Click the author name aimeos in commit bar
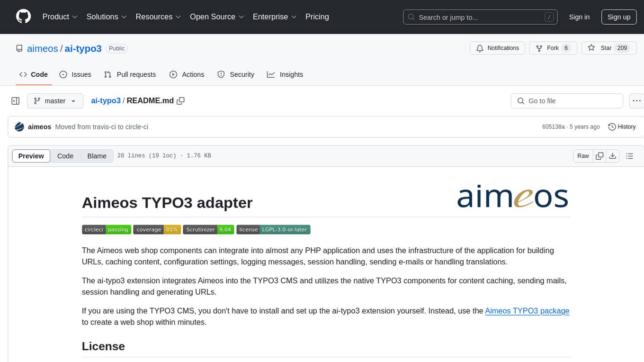Image resolution: width=644 pixels, height=362 pixels. click(40, 127)
